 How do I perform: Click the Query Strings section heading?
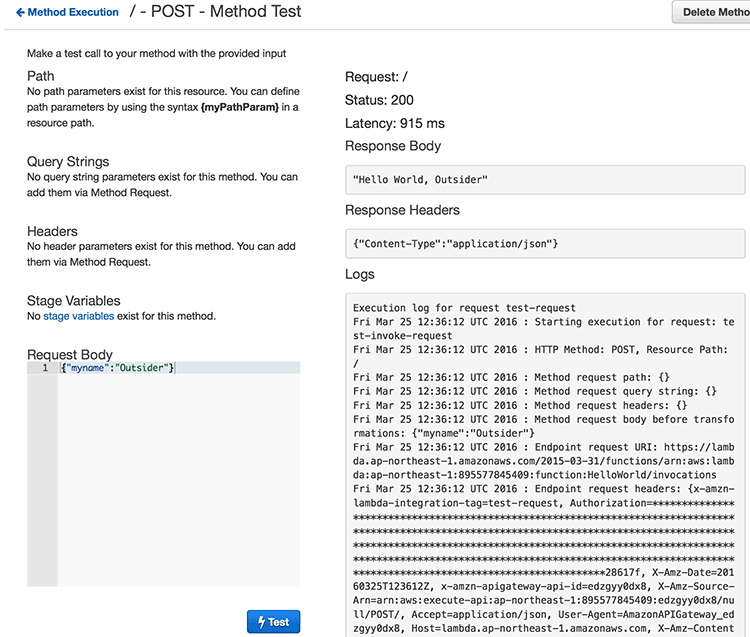coord(68,162)
